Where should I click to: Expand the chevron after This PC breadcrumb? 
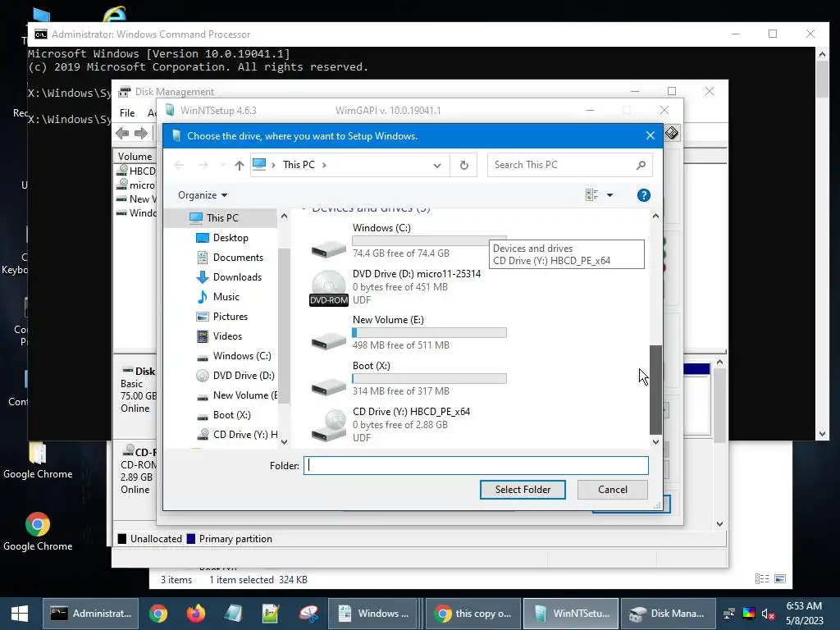[x=324, y=165]
